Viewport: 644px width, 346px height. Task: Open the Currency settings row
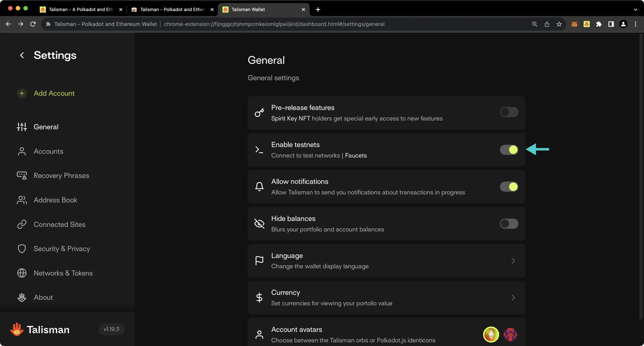point(386,298)
